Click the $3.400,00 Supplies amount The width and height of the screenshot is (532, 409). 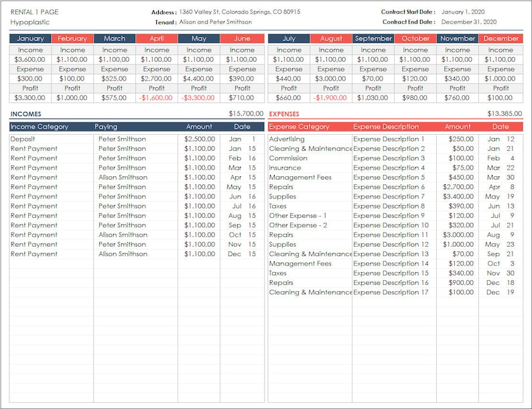(x=458, y=196)
